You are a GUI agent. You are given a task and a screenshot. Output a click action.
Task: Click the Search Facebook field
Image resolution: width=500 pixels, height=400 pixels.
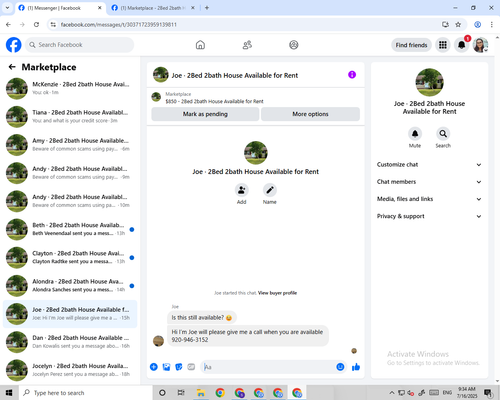pyautogui.click(x=80, y=45)
